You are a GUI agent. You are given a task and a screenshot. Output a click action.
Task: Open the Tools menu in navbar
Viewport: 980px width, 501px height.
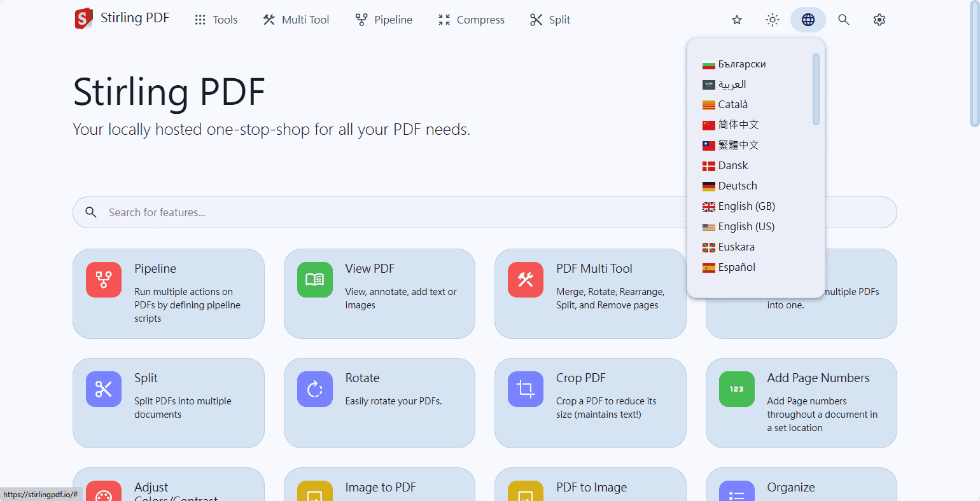tap(216, 20)
